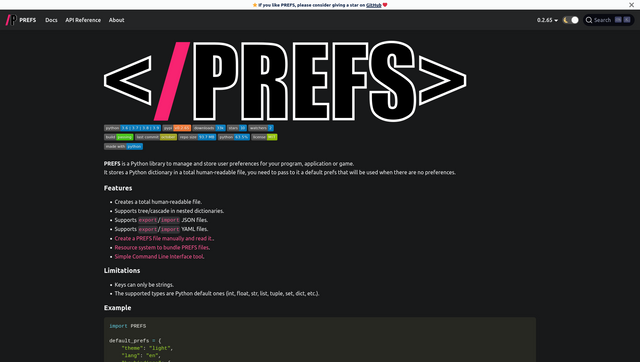Click the 'default_prefs = {' code line

point(135,341)
